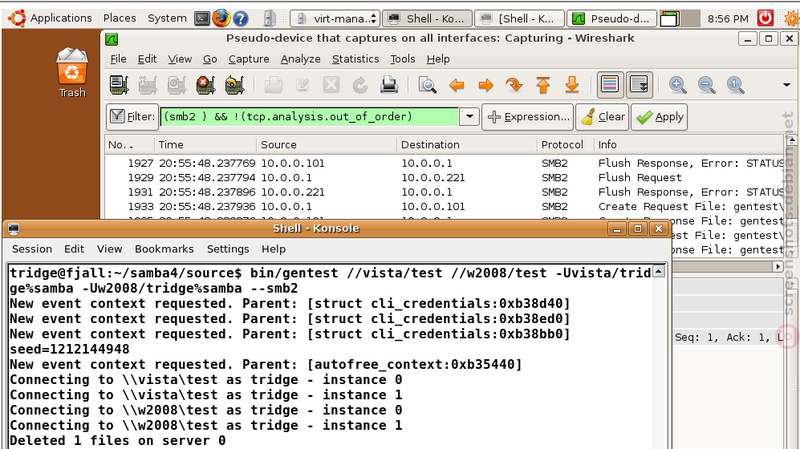The image size is (800, 449).
Task: Start a new live capture icon
Action: click(x=177, y=85)
